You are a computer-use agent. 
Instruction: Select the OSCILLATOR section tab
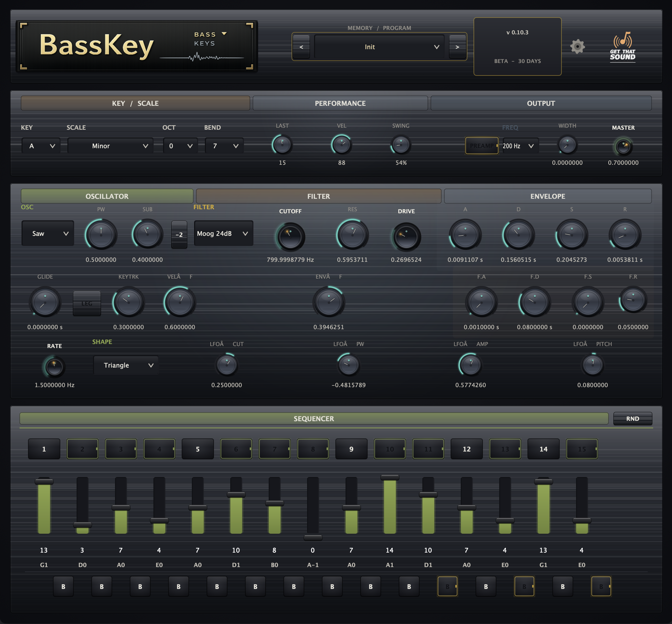pyautogui.click(x=107, y=196)
